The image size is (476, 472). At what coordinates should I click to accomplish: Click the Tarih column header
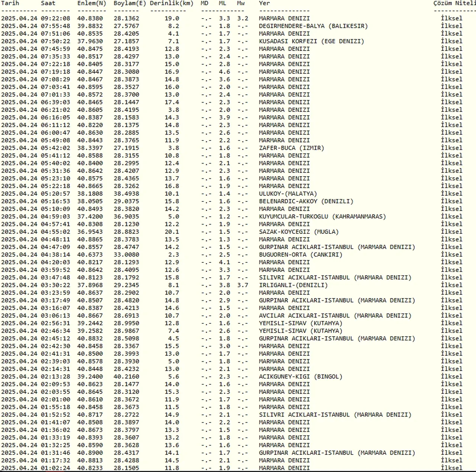point(10,3)
